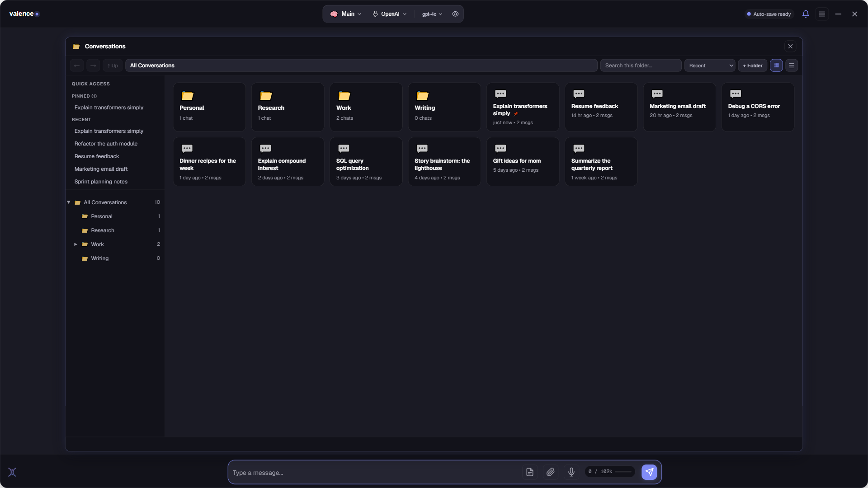The width and height of the screenshot is (868, 488).
Task: Open Marketing email draft chat card
Action: (679, 107)
